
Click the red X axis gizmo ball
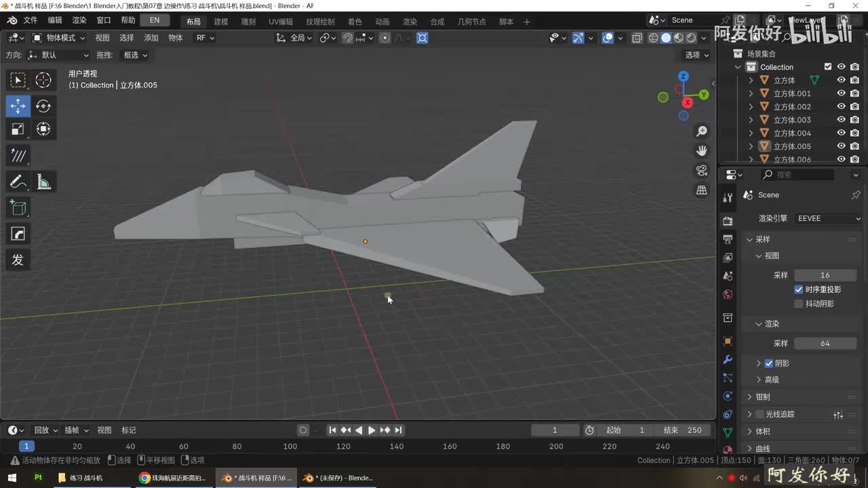pos(688,102)
